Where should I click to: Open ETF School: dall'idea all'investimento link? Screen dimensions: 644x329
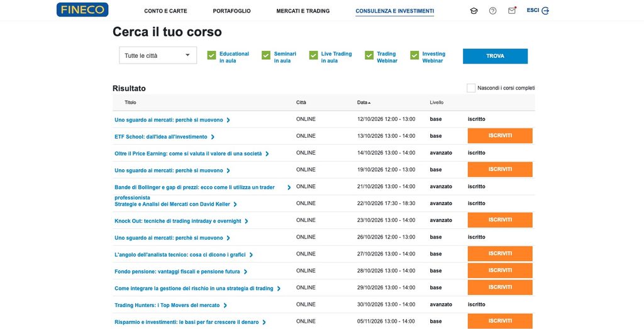click(x=161, y=137)
